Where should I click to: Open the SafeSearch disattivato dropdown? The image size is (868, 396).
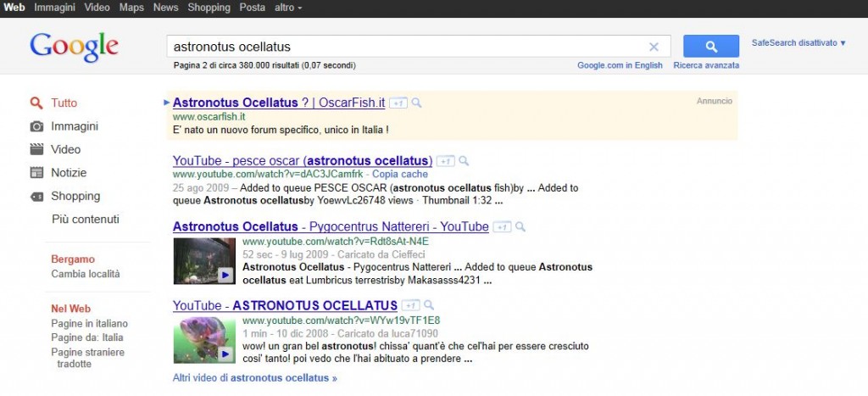click(798, 42)
